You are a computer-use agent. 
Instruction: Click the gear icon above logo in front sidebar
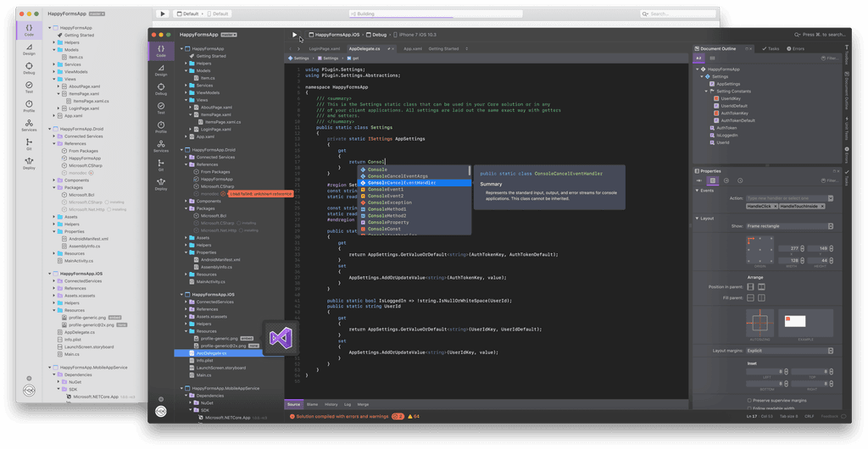pos(160,399)
